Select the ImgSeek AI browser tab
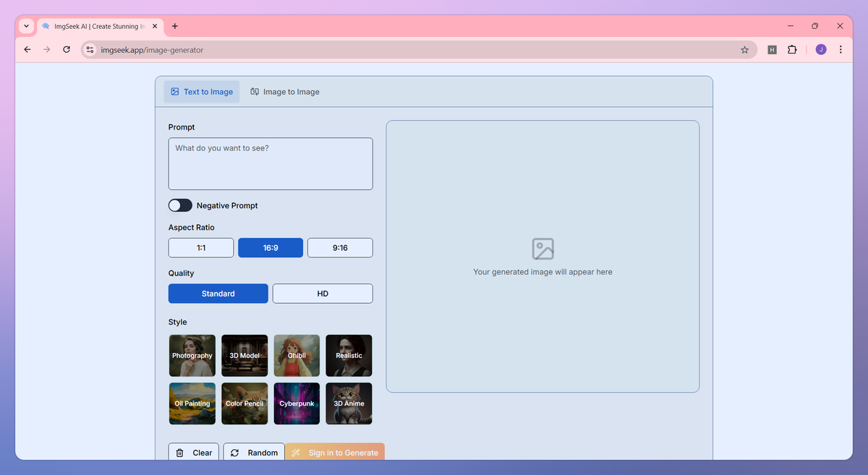The image size is (868, 475). [99, 26]
